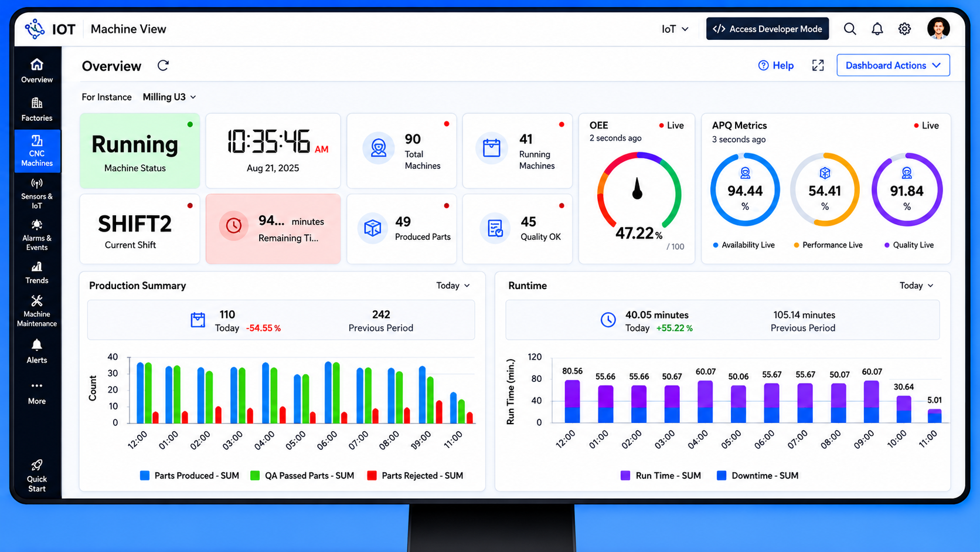The image size is (980, 552).
Task: Open Production Summary Today dropdown
Action: click(453, 286)
